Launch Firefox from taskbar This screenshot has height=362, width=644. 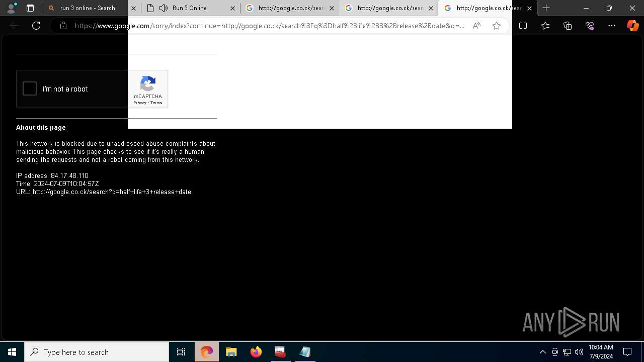click(x=256, y=352)
